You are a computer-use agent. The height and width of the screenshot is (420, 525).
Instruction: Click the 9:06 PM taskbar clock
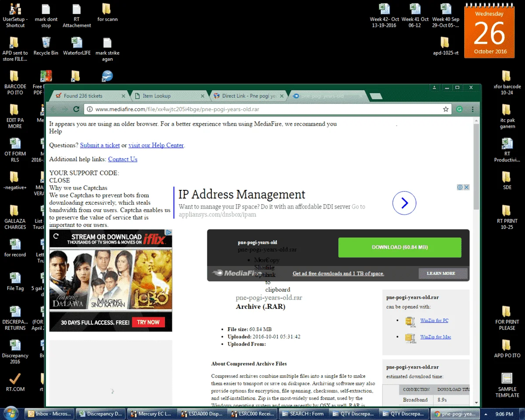[504, 414]
